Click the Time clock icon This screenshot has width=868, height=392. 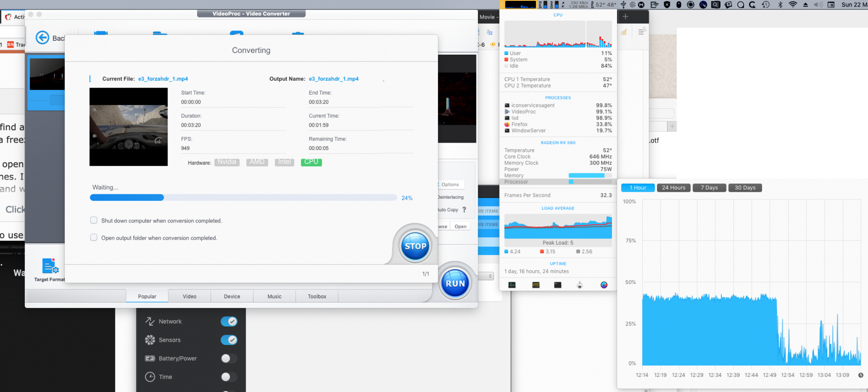pos(150,377)
